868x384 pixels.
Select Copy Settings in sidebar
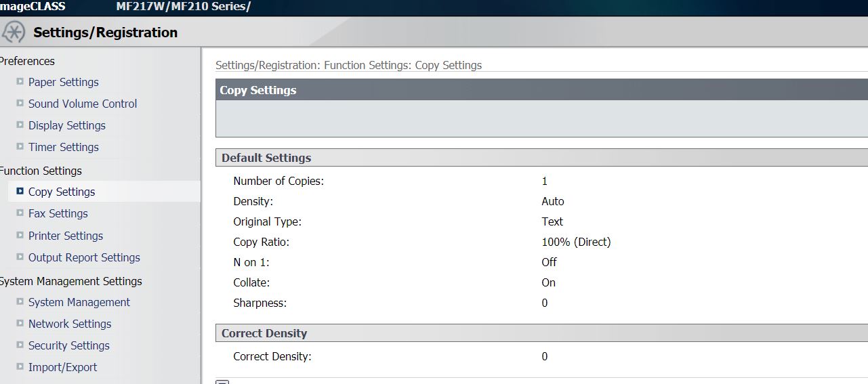tap(62, 192)
